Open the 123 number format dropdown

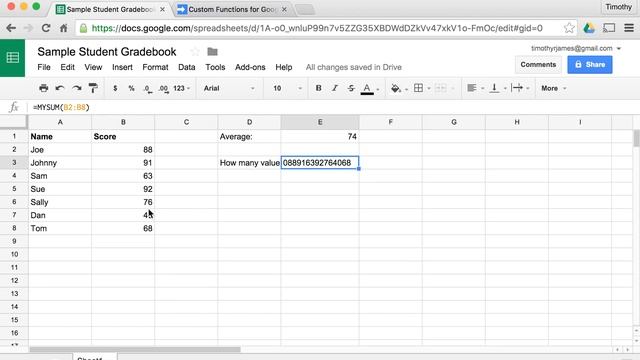[182, 88]
